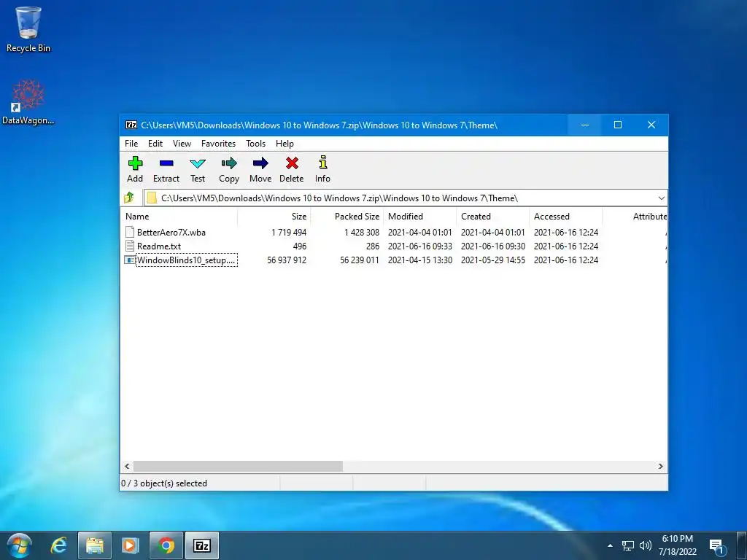
Task: Open Google Chrome from taskbar
Action: [x=166, y=545]
